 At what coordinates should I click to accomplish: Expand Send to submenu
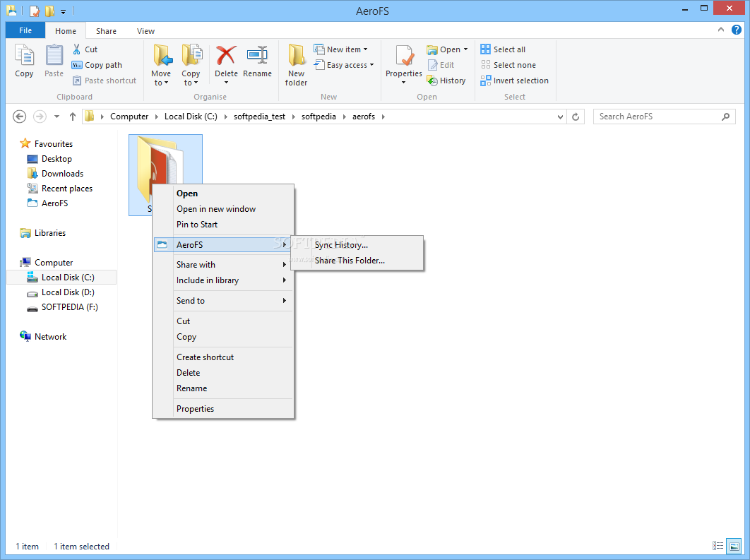(x=223, y=301)
